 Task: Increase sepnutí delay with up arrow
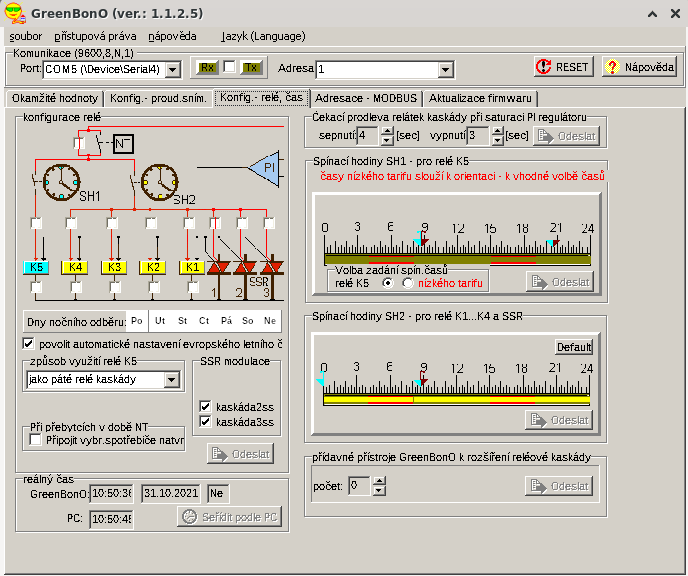point(387,131)
